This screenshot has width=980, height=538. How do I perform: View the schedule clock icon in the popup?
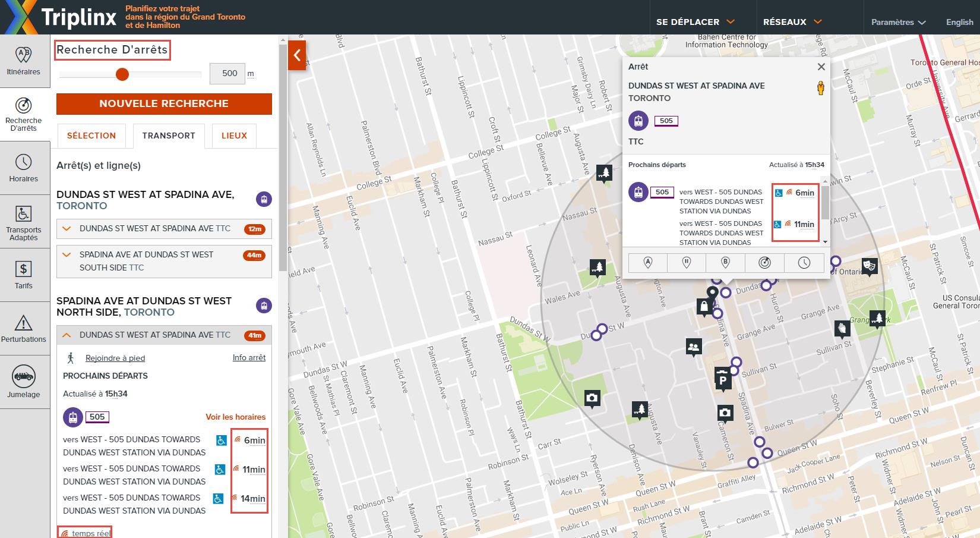coord(804,262)
